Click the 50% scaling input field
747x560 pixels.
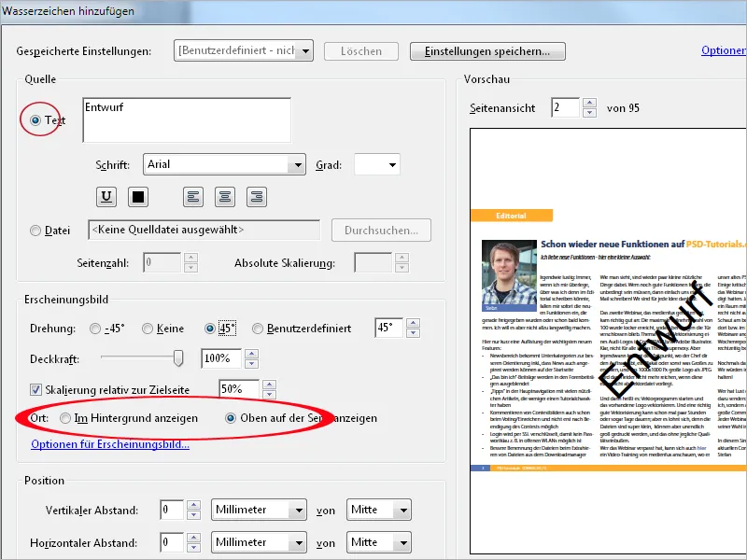coord(239,389)
